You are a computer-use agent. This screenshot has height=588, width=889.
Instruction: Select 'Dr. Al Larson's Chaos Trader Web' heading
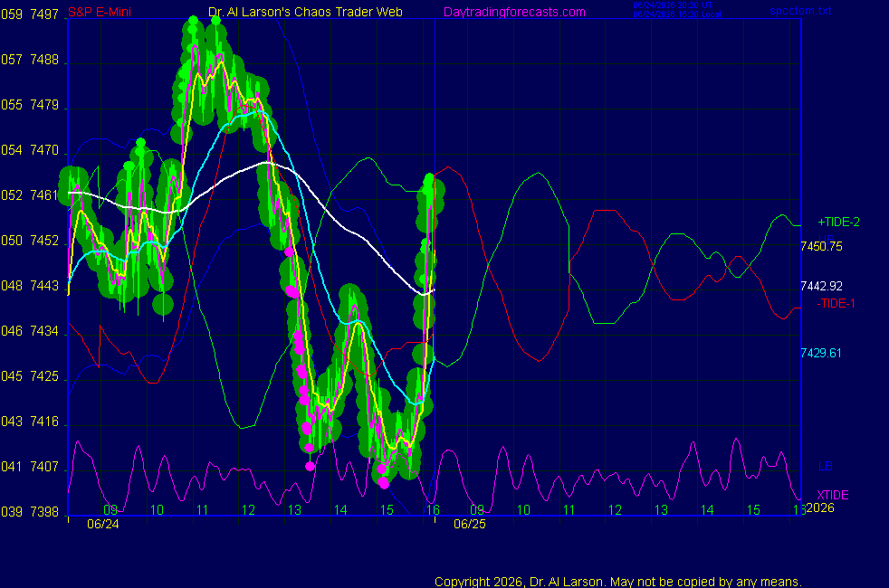(305, 12)
